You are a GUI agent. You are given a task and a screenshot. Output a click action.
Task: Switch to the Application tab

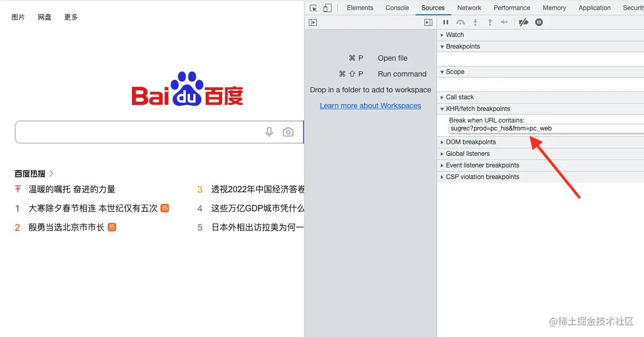594,8
